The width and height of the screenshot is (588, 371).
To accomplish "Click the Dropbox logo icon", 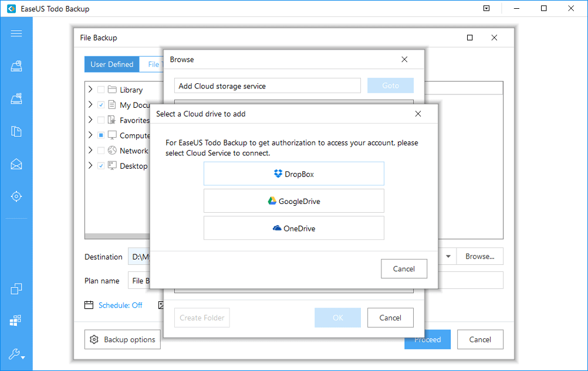I will coord(278,173).
